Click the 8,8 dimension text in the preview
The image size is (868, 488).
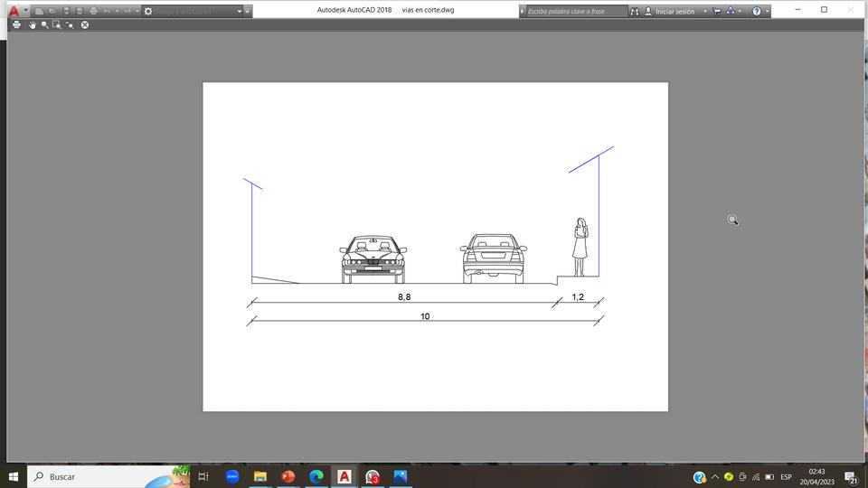tap(404, 297)
